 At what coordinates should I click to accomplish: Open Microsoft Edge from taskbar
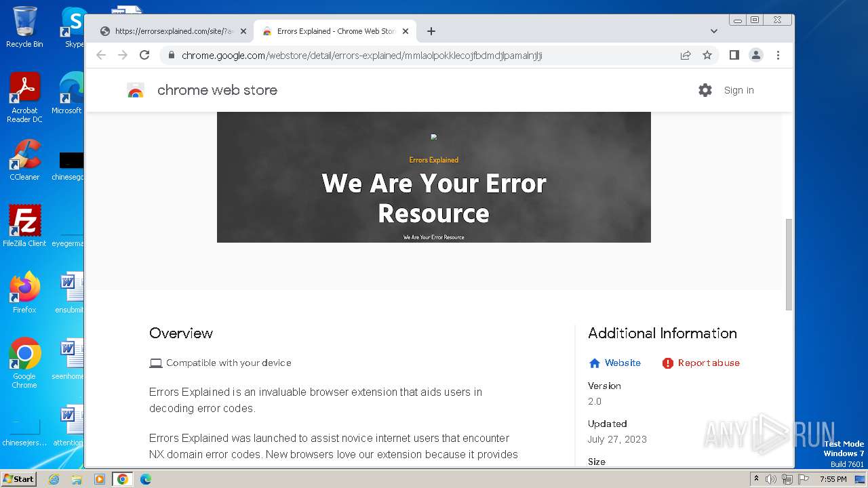pos(146,479)
